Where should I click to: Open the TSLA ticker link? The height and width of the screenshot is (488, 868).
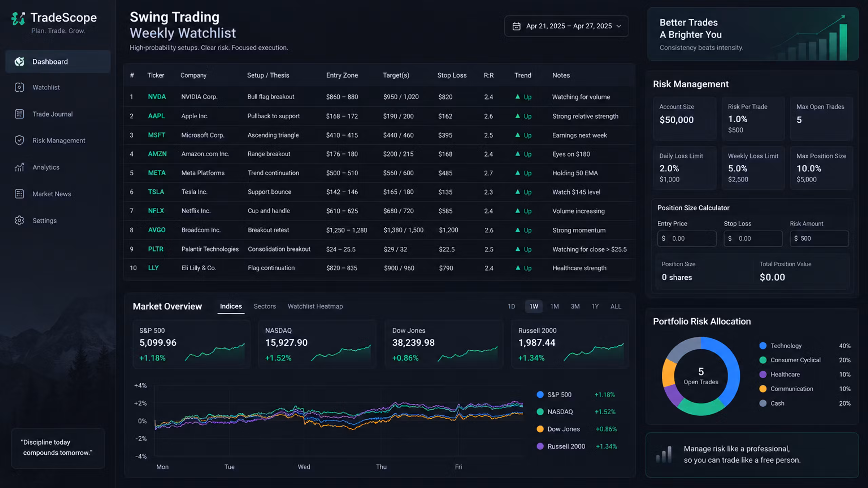click(156, 192)
